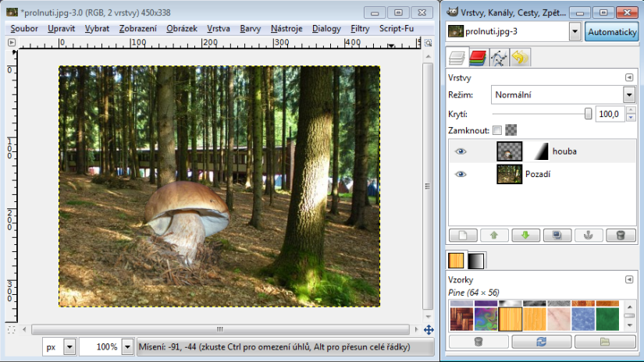Open the Filtry menu
644x362 pixels.
[360, 29]
